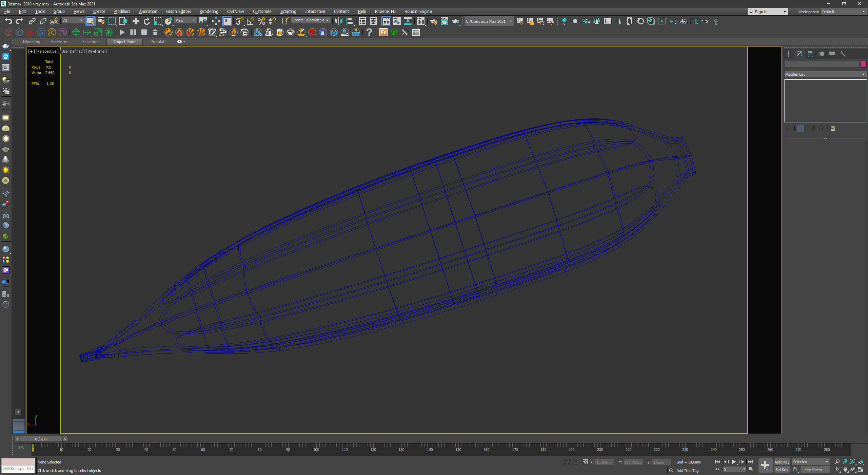Select the Move tool in toolbar
The height and width of the screenshot is (475, 868).
pyautogui.click(x=136, y=21)
